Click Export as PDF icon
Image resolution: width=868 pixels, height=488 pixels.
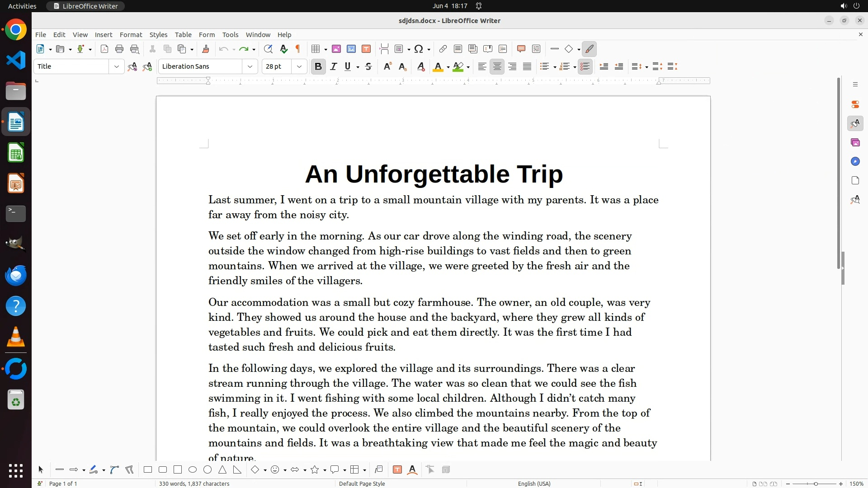click(104, 49)
